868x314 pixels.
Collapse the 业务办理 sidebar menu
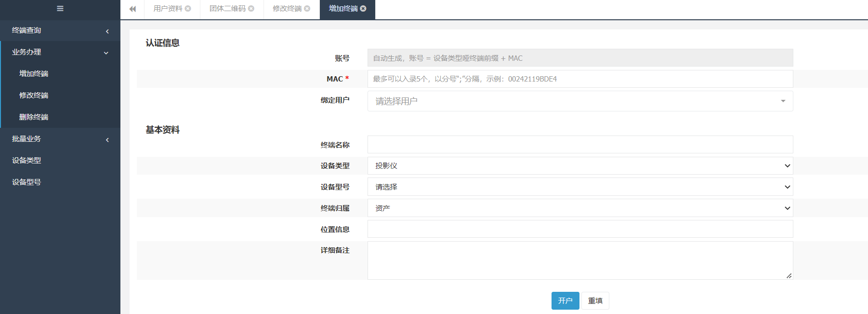(60, 52)
